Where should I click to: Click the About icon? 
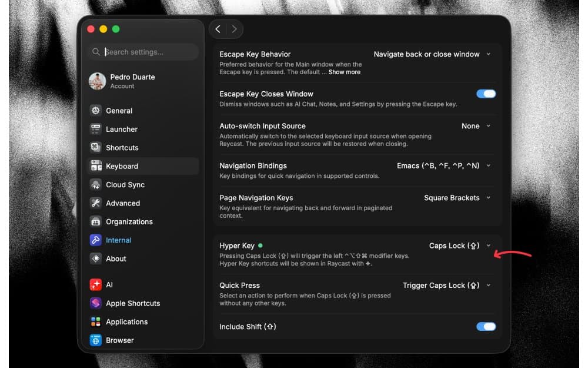pos(96,258)
